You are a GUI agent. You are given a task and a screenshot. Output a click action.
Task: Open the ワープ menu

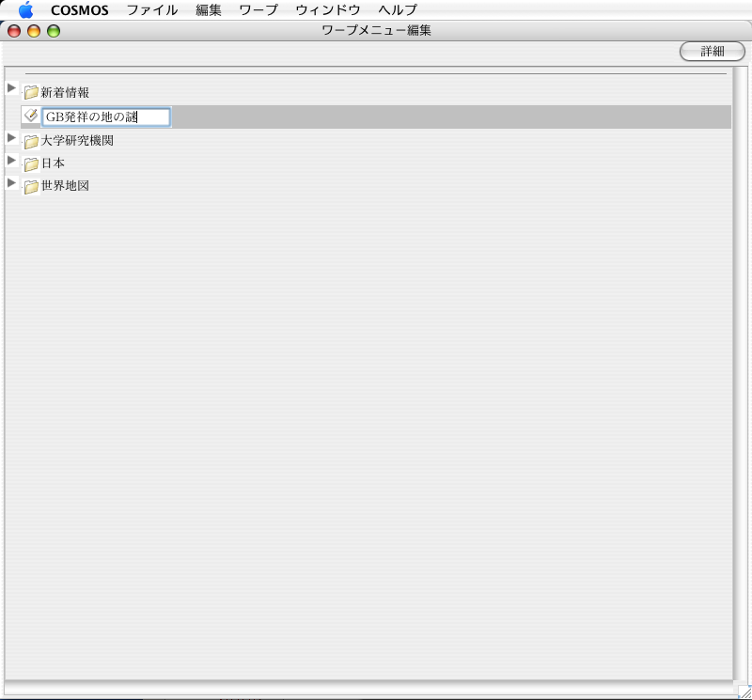258,10
